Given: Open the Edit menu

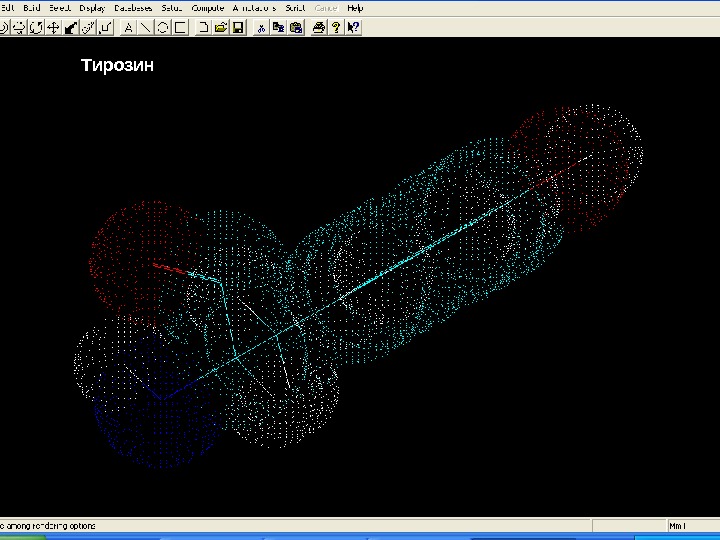Looking at the screenshot, I should pyautogui.click(x=7, y=8).
